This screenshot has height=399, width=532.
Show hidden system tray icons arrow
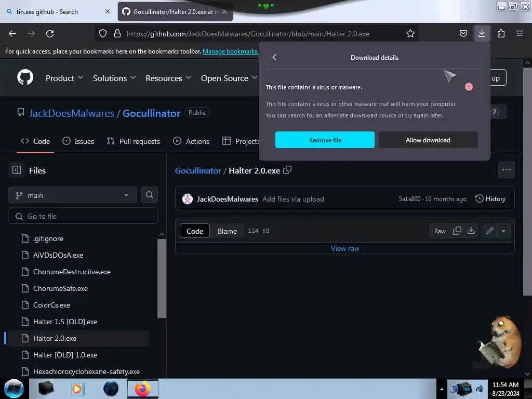tap(442, 389)
